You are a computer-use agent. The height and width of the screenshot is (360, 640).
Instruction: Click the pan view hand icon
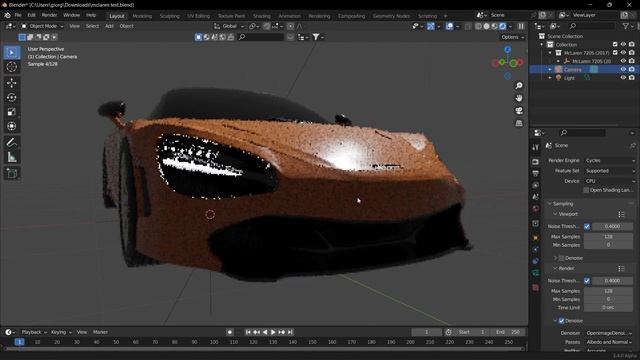pos(519,98)
